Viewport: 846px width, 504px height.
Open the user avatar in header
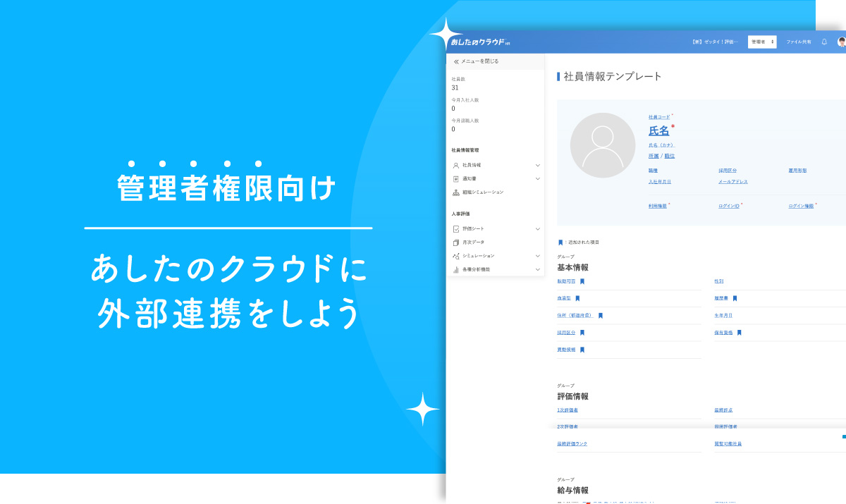[x=841, y=42]
